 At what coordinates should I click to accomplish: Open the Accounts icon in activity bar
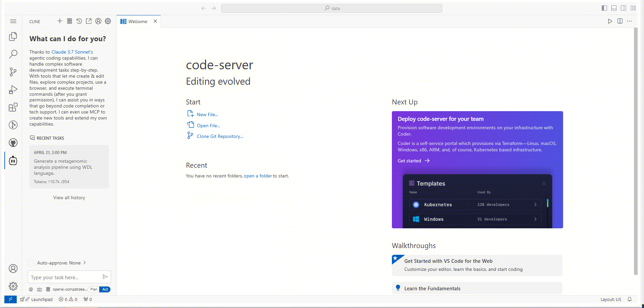[x=13, y=268]
